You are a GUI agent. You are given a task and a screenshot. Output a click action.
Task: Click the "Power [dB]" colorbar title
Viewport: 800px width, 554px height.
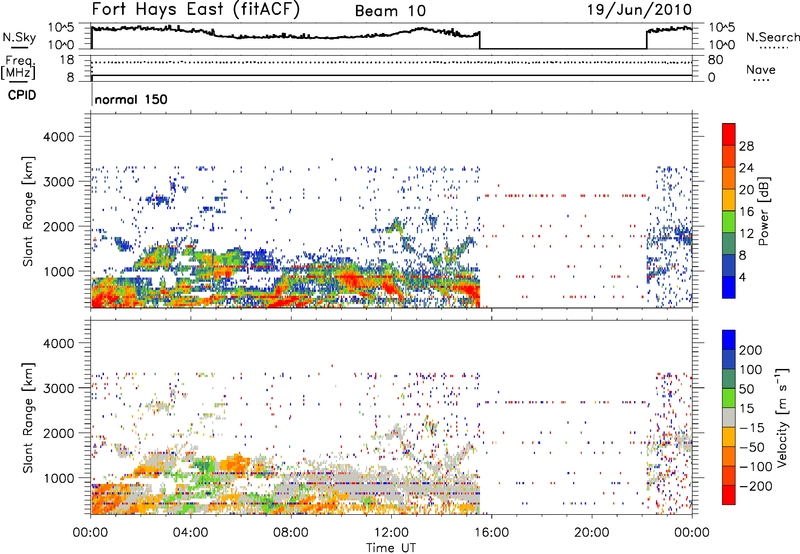(763, 211)
